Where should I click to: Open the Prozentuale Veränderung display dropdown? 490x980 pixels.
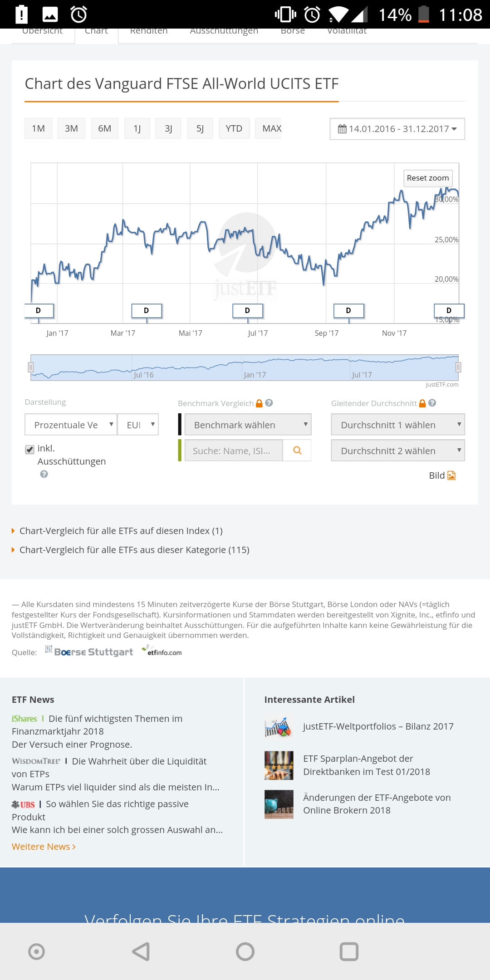pos(71,425)
